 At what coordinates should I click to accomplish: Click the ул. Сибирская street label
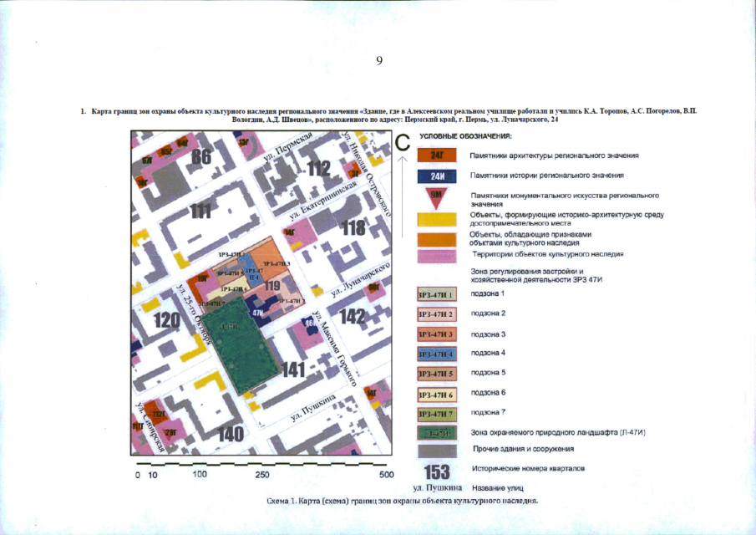[150, 427]
